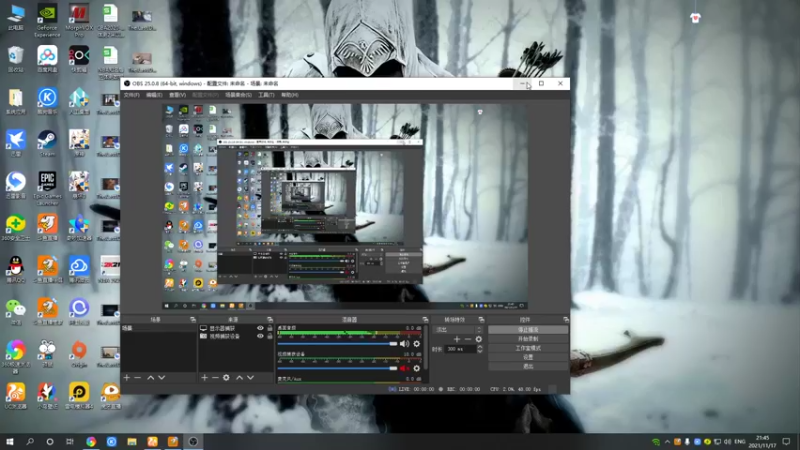
Task: Remove the selected source with the minus icon
Action: (x=215, y=378)
